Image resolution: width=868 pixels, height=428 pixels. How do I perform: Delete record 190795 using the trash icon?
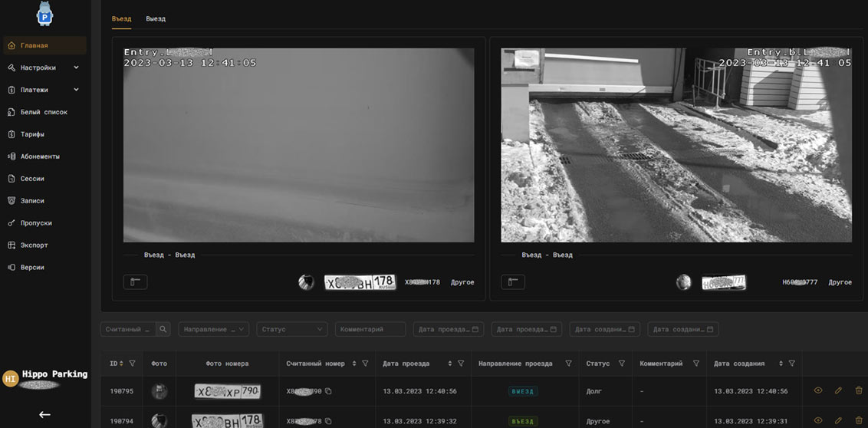(x=859, y=391)
